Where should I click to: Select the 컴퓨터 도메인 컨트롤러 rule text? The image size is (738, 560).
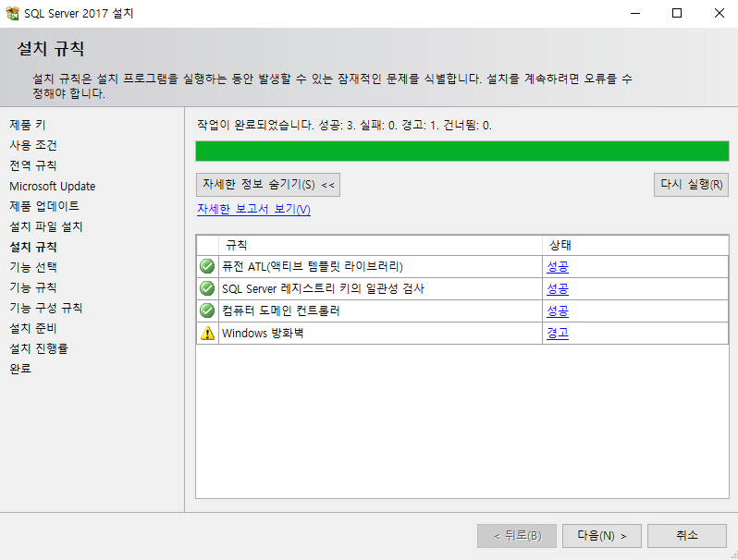click(280, 310)
